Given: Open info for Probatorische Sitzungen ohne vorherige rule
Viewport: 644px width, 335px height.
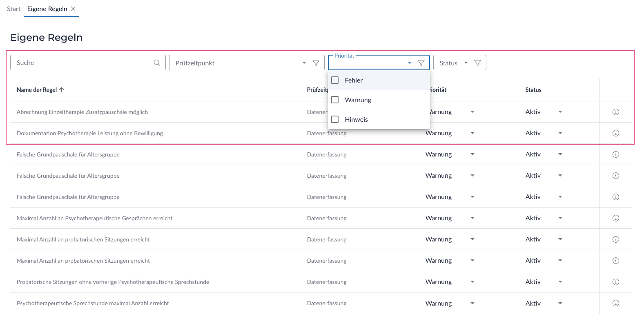Looking at the screenshot, I should tap(615, 282).
